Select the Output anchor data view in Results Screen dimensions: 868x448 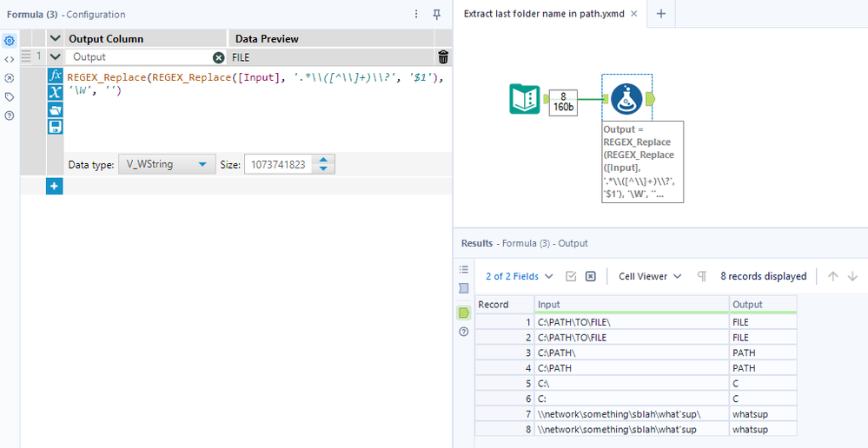pos(464,312)
